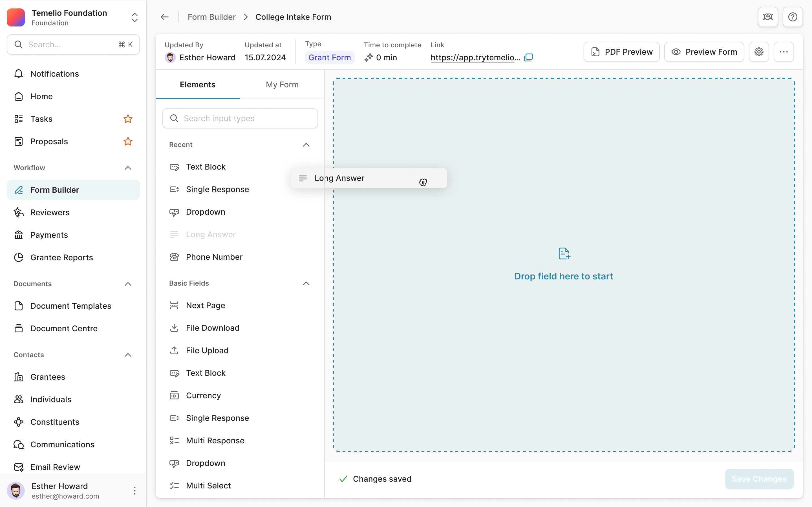Toggle the Proposals favorite star
This screenshot has height=507, width=812.
tap(128, 141)
